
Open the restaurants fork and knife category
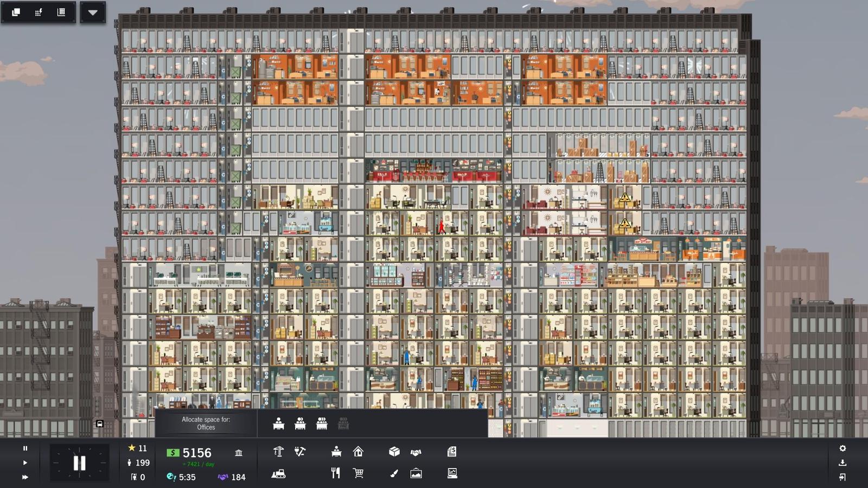pos(336,473)
